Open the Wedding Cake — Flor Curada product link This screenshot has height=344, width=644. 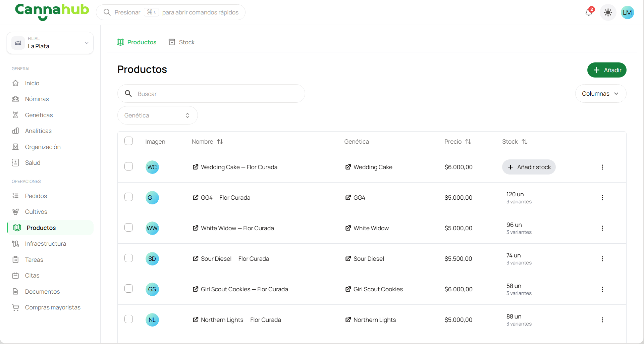point(235,167)
